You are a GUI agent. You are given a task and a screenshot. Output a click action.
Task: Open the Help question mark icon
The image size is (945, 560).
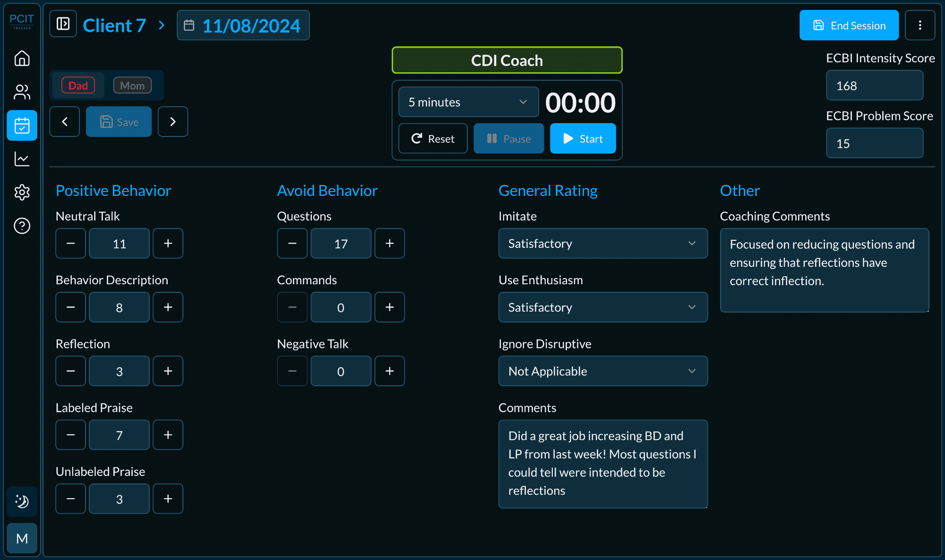pos(22,226)
